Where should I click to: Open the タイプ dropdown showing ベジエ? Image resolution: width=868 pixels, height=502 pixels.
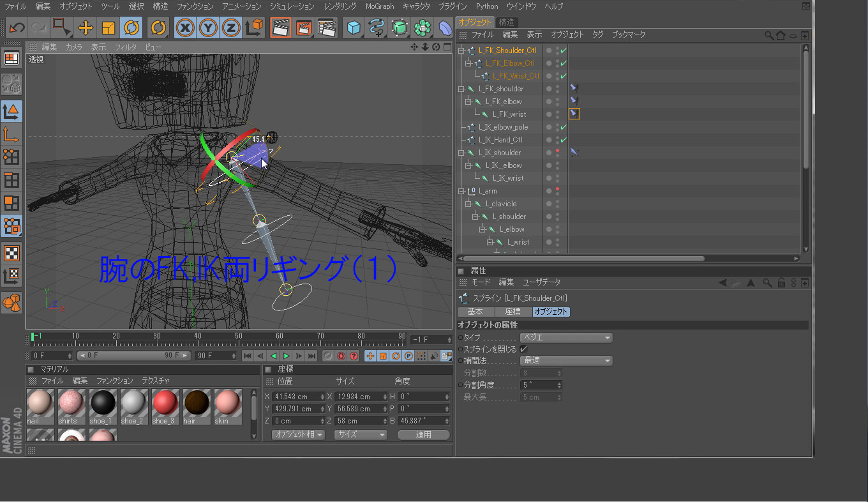click(x=566, y=337)
